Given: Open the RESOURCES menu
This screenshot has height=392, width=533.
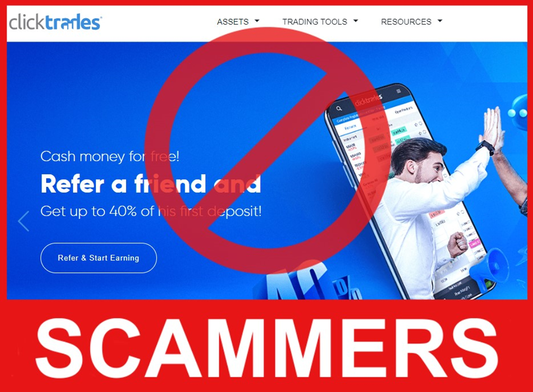Looking at the screenshot, I should pos(411,22).
